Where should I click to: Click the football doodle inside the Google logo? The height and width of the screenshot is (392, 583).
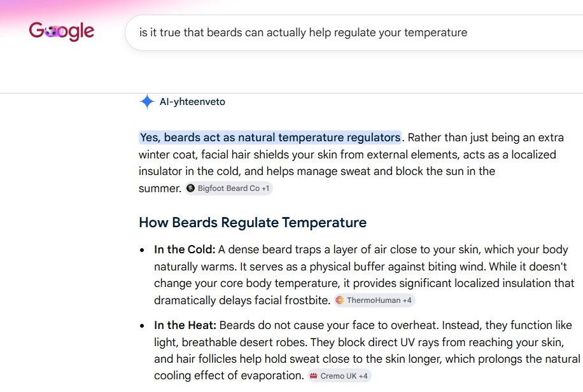point(51,32)
